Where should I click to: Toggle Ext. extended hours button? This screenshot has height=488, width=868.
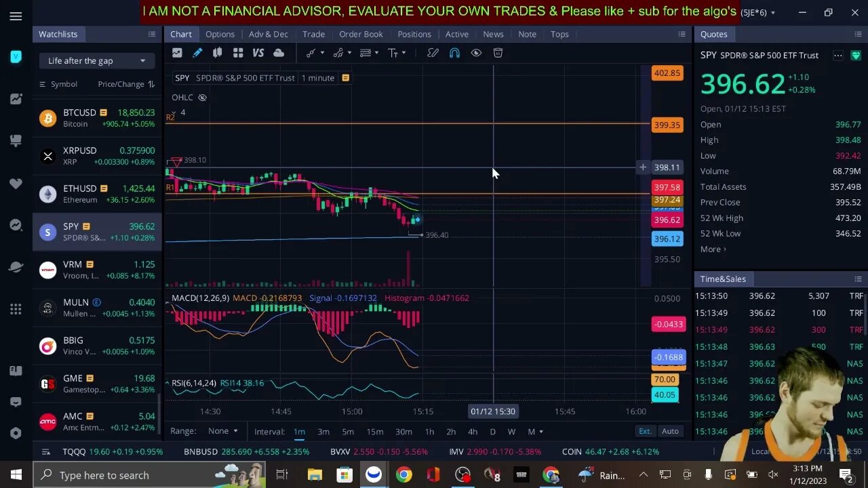coord(645,431)
